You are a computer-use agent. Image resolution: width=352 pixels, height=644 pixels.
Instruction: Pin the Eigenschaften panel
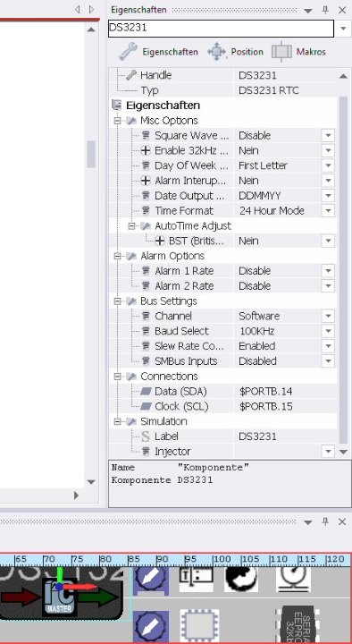point(325,10)
